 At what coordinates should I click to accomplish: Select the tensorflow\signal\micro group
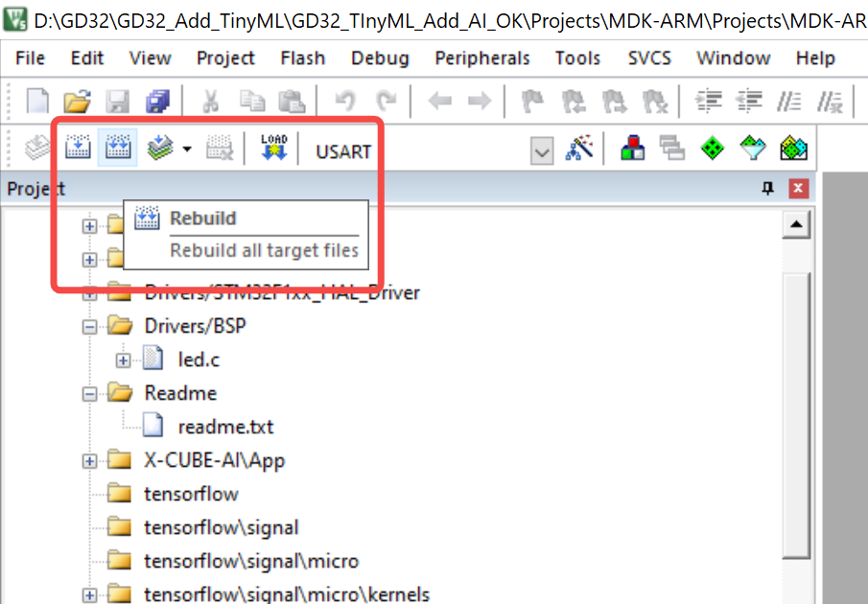tap(251, 562)
